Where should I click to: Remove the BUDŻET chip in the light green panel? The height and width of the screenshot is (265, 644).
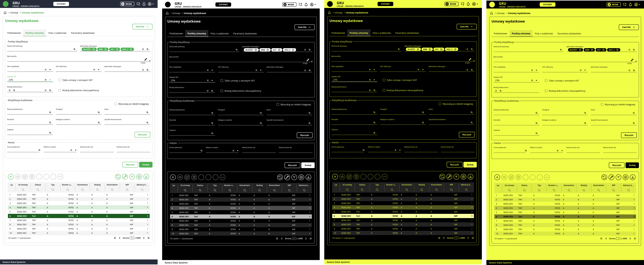[94, 49]
